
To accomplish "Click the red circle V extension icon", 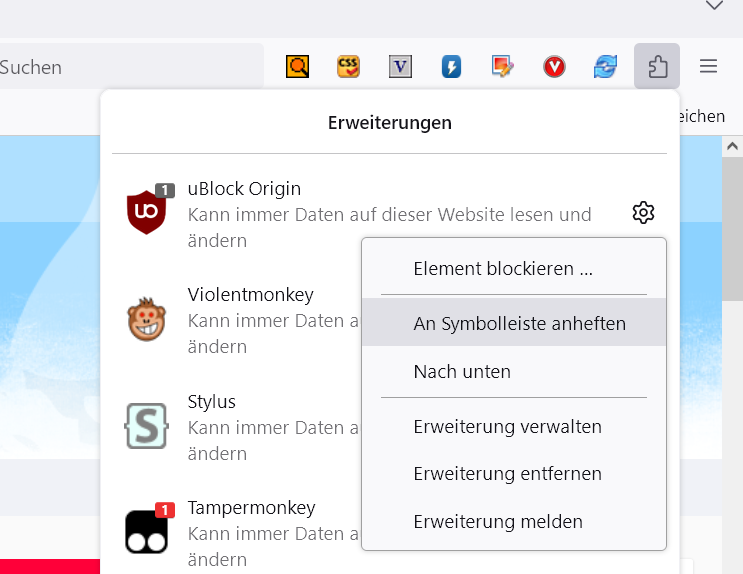I will (x=554, y=67).
